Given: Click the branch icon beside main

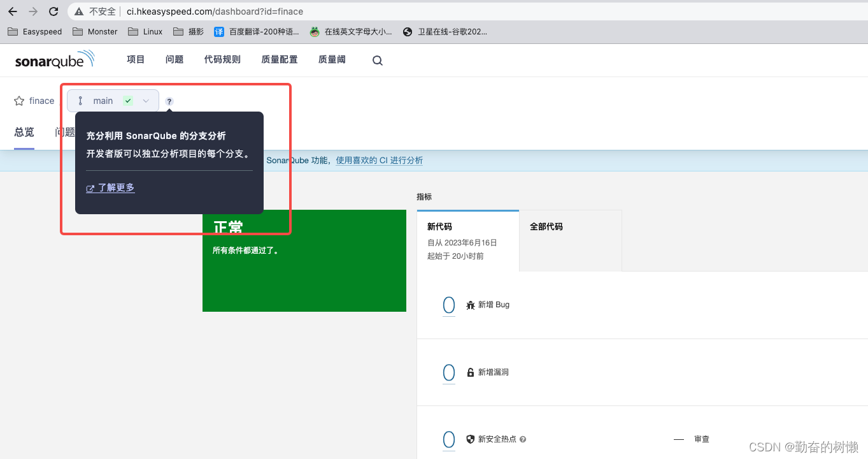Looking at the screenshot, I should tap(80, 101).
